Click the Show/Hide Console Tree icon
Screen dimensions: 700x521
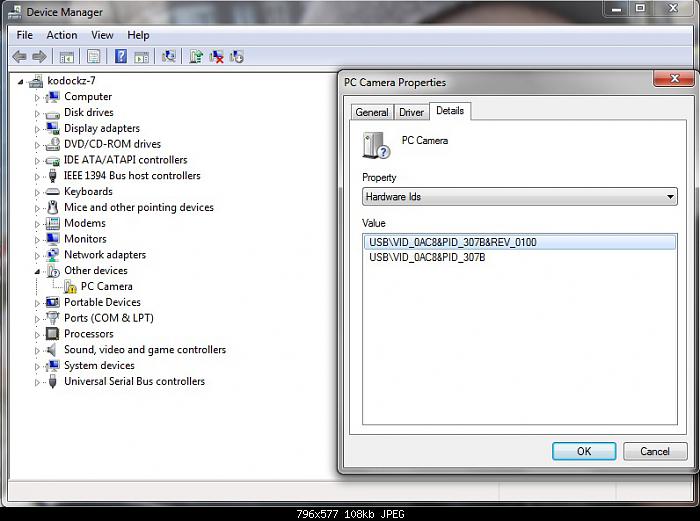point(67,57)
